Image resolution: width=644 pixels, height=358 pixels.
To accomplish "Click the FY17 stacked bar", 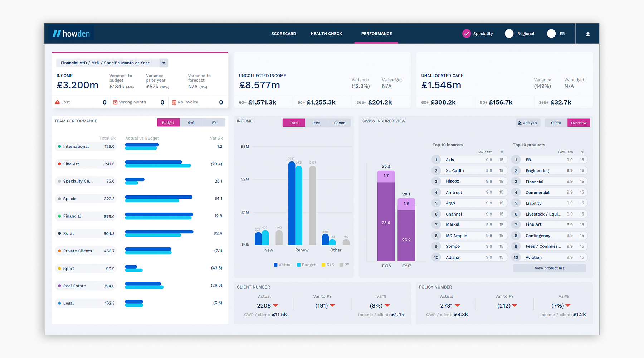I will point(406,230).
